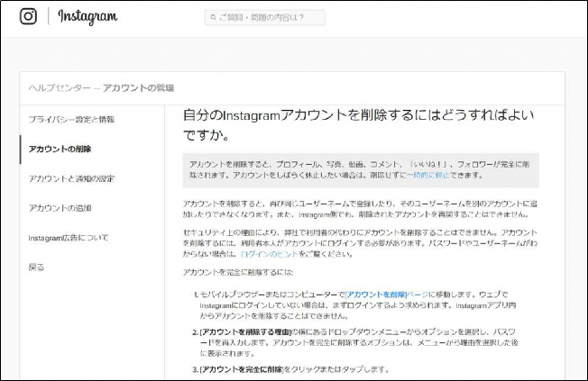Click the Instagram camera logo icon
This screenshot has height=381, width=588.
(x=28, y=16)
